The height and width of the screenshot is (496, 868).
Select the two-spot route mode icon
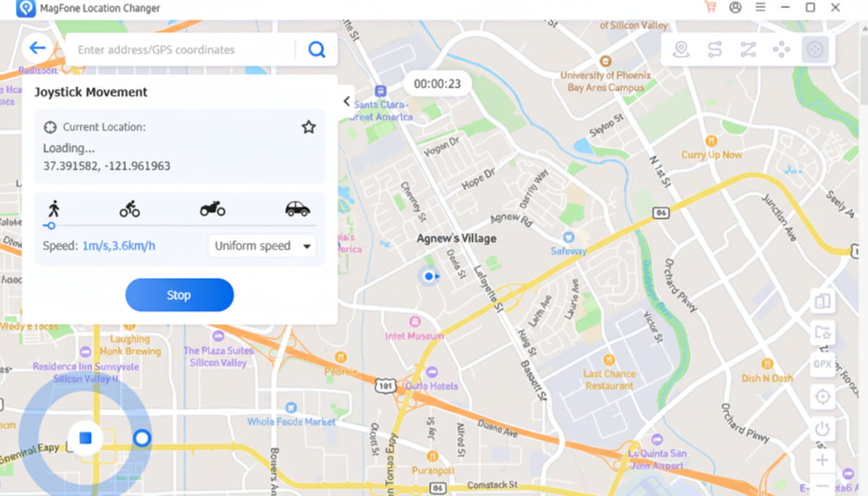[715, 49]
